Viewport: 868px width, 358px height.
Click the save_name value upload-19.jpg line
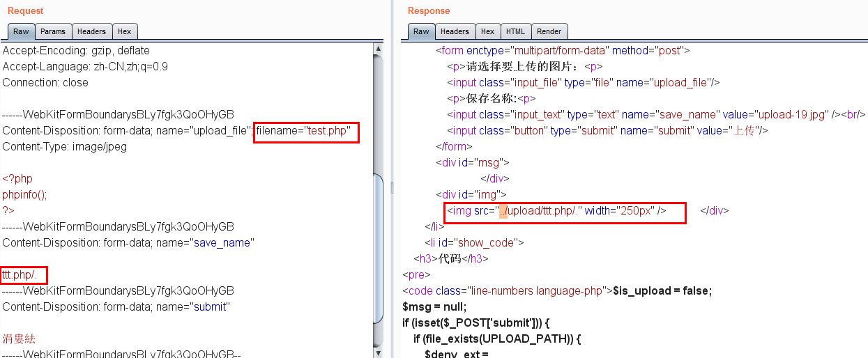(x=656, y=114)
